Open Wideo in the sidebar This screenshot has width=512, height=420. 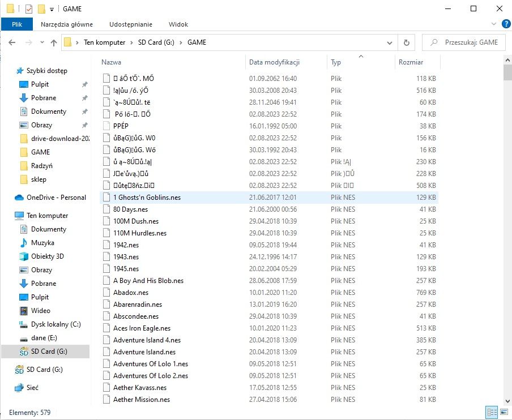coord(40,311)
